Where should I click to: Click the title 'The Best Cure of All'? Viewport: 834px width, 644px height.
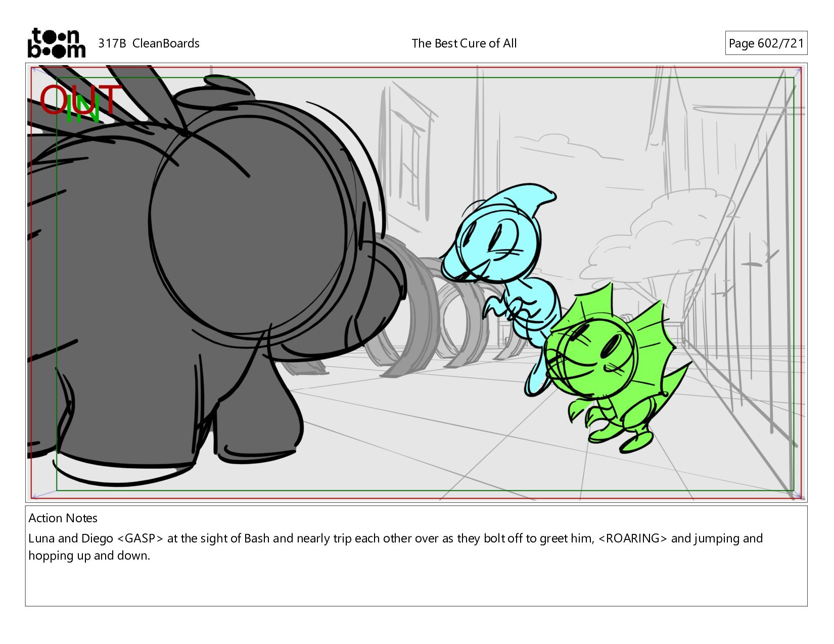click(464, 43)
